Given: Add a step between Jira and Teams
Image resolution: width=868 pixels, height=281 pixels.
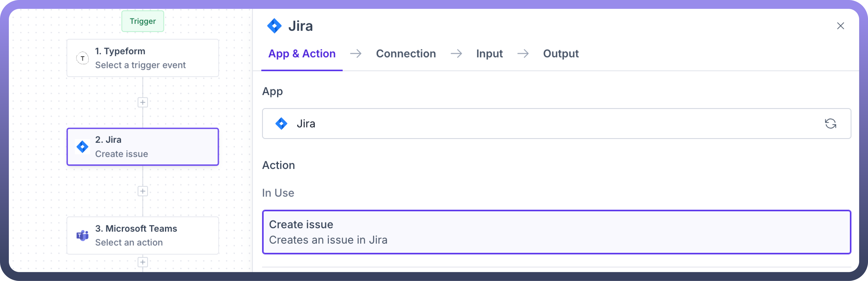Looking at the screenshot, I should [143, 191].
